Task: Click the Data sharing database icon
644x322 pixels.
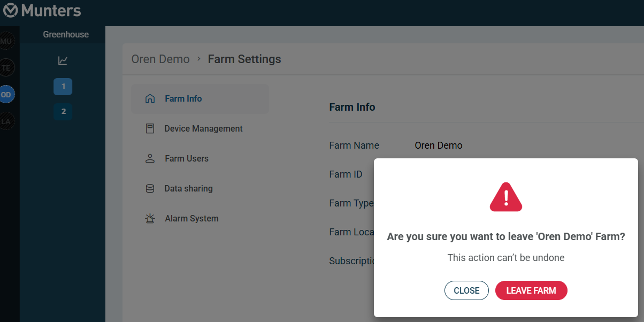Action: 150,188
